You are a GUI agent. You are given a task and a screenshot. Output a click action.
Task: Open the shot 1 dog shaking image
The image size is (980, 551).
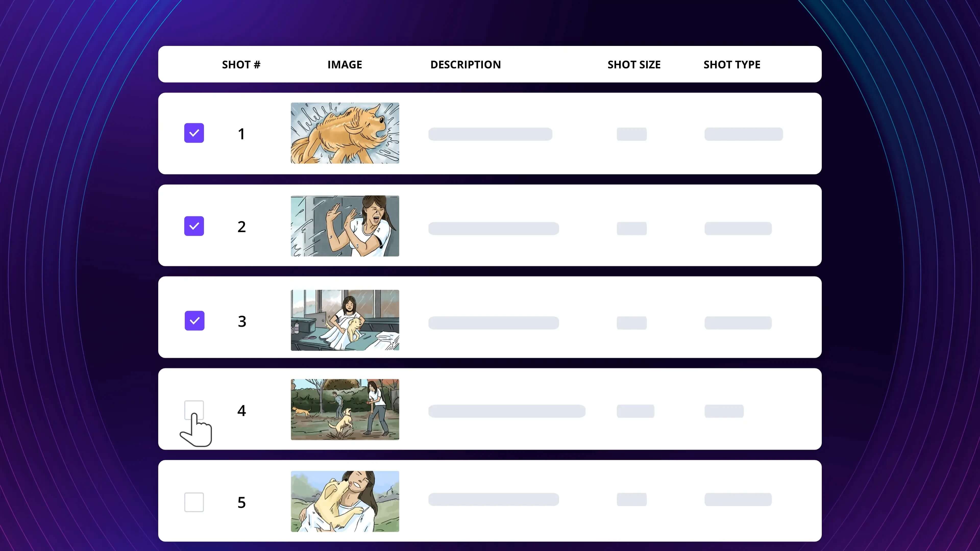pyautogui.click(x=345, y=133)
